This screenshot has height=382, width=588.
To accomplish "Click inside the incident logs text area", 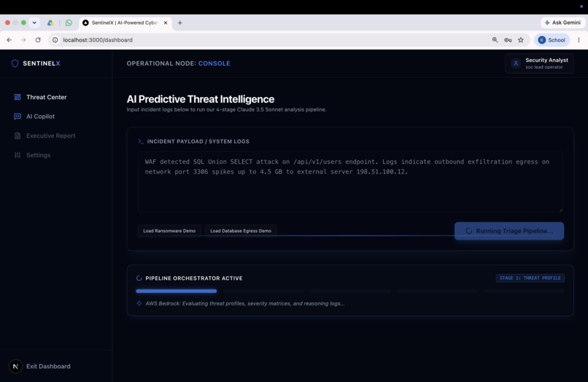I will 349,182.
